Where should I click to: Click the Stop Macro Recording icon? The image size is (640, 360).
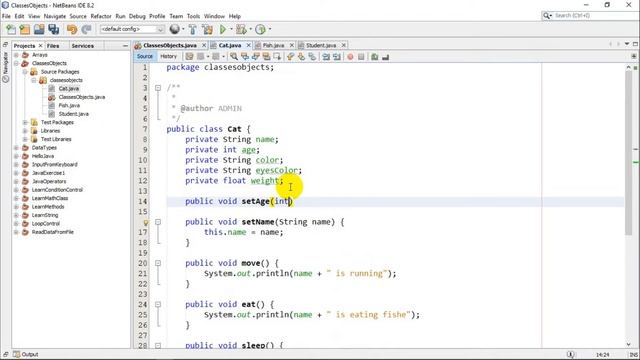tap(361, 57)
